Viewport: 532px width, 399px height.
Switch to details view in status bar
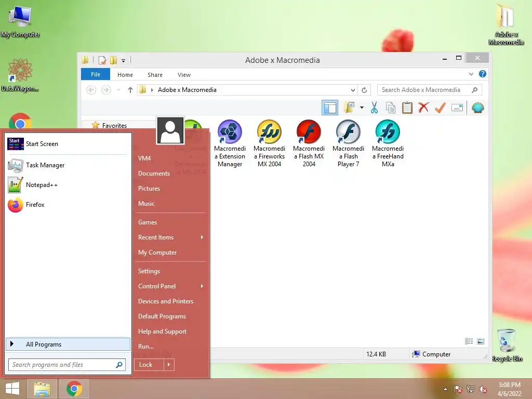point(469,341)
